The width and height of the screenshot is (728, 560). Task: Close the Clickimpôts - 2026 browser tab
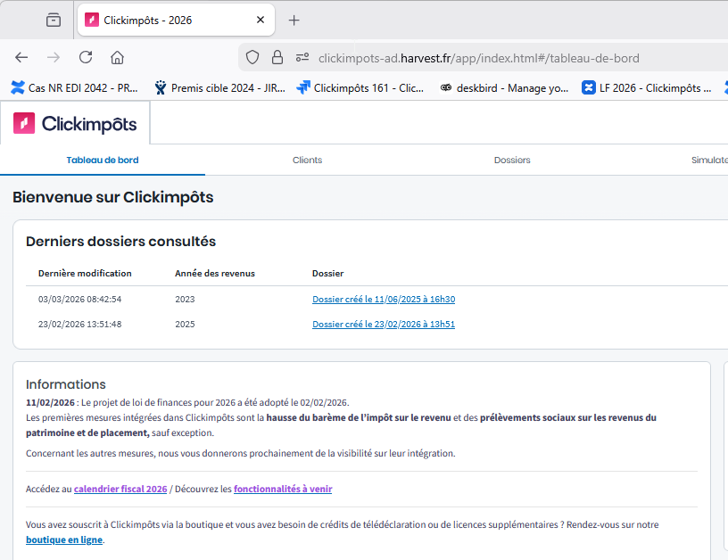(261, 20)
